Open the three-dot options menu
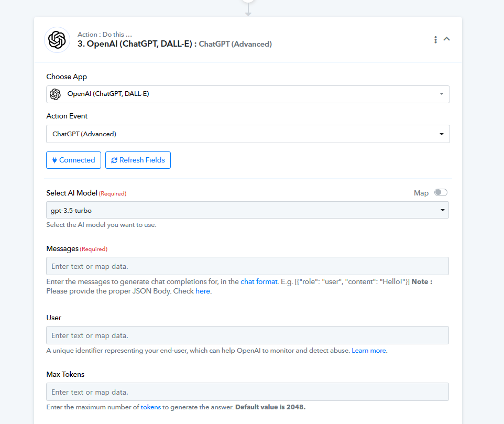This screenshot has height=424, width=504. click(x=435, y=39)
